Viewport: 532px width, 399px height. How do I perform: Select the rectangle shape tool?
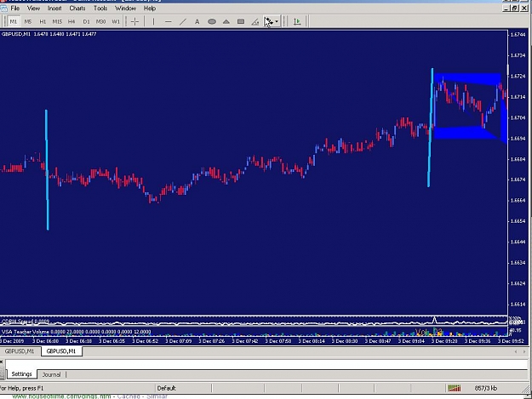pyautogui.click(x=241, y=22)
